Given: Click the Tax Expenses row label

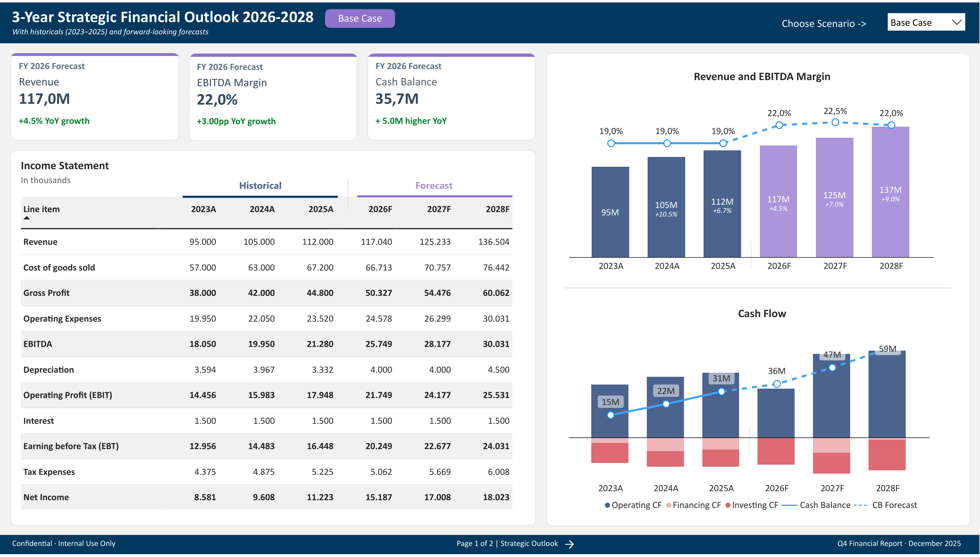Looking at the screenshot, I should tap(49, 472).
